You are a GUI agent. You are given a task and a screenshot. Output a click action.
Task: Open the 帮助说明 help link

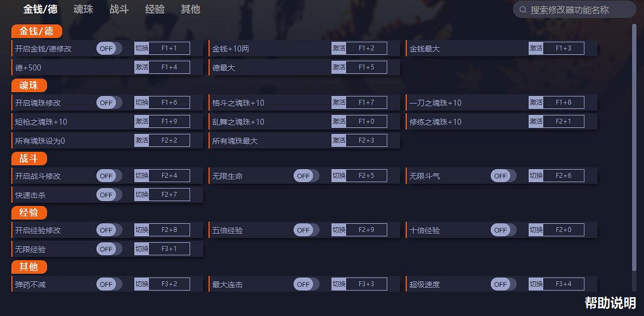[610, 302]
